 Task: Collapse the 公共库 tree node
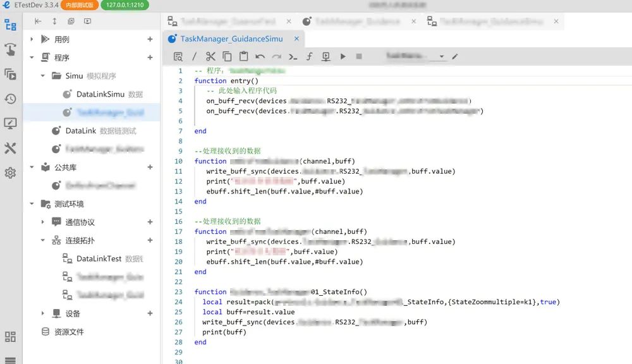coord(32,167)
